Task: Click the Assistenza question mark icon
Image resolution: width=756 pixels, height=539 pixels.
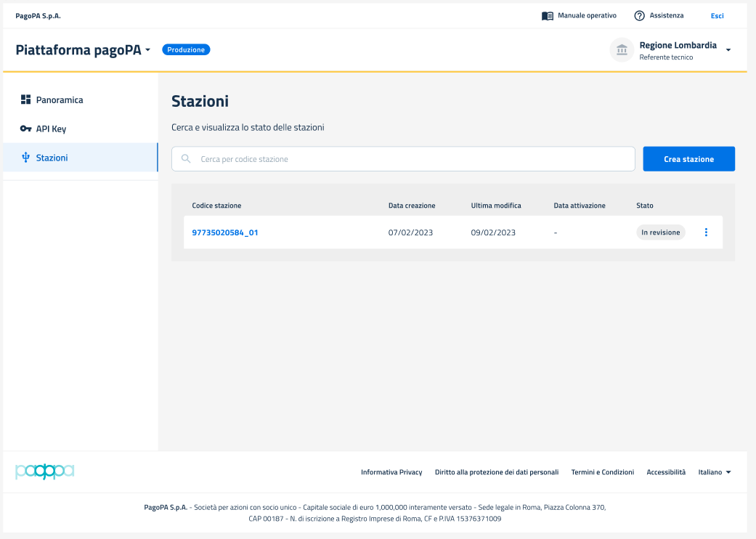Action: (640, 16)
